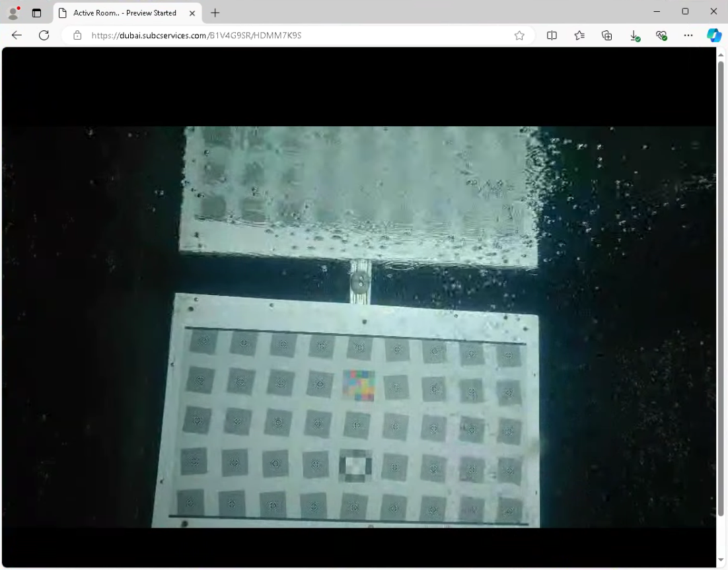
Task: Enable split screen view
Action: click(x=552, y=36)
